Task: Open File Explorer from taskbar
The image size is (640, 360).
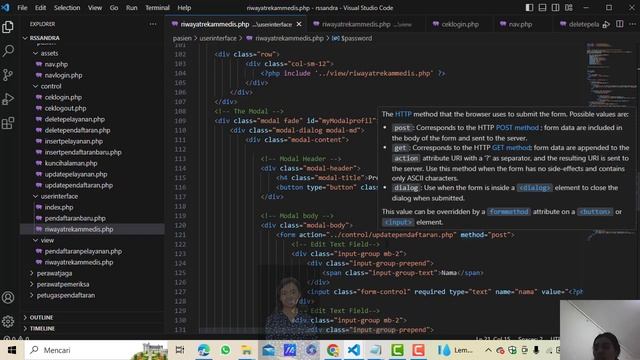Action: [247, 350]
